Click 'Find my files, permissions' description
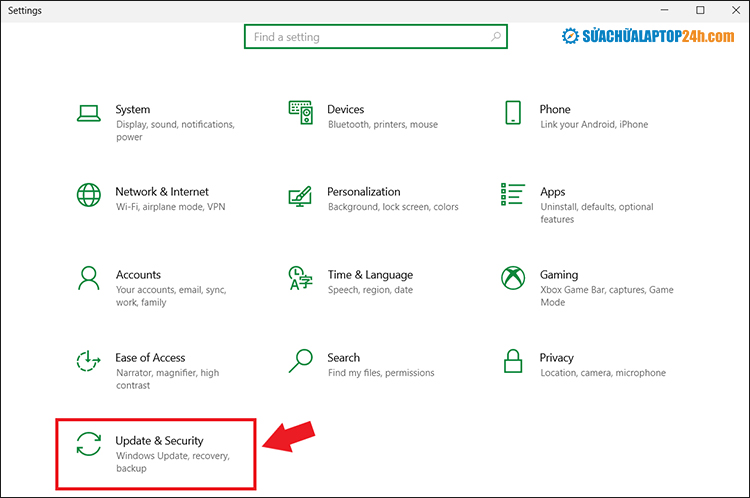 (381, 373)
